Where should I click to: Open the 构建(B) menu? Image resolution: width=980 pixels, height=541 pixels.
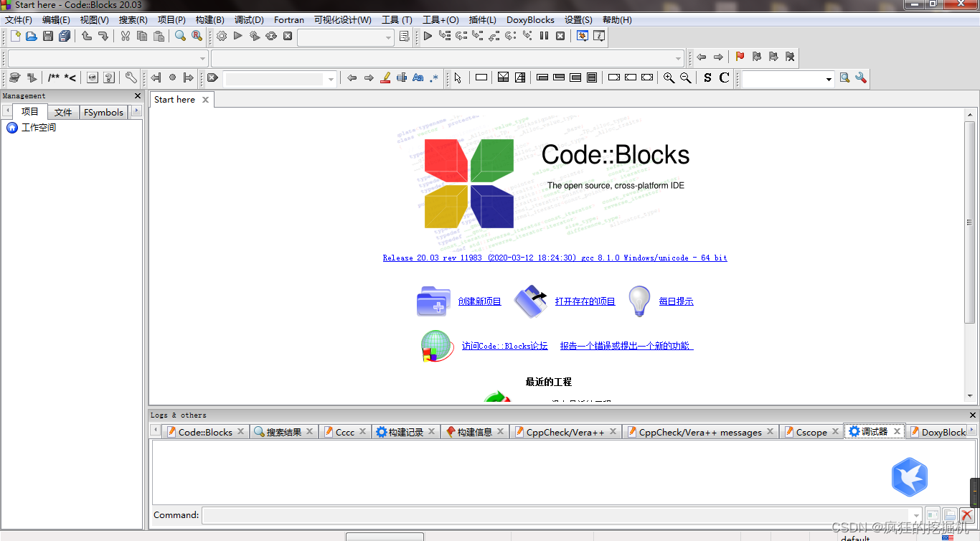tap(209, 20)
